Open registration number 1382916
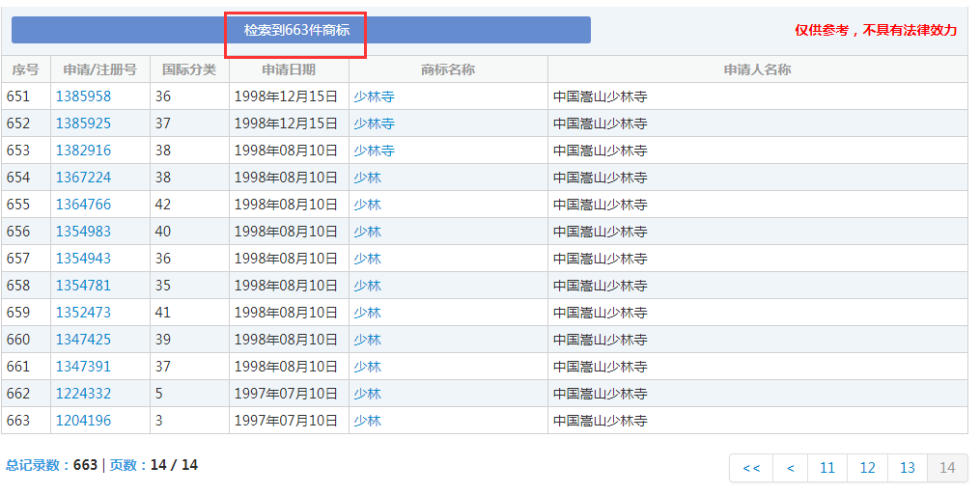The height and width of the screenshot is (494, 980). click(x=83, y=150)
